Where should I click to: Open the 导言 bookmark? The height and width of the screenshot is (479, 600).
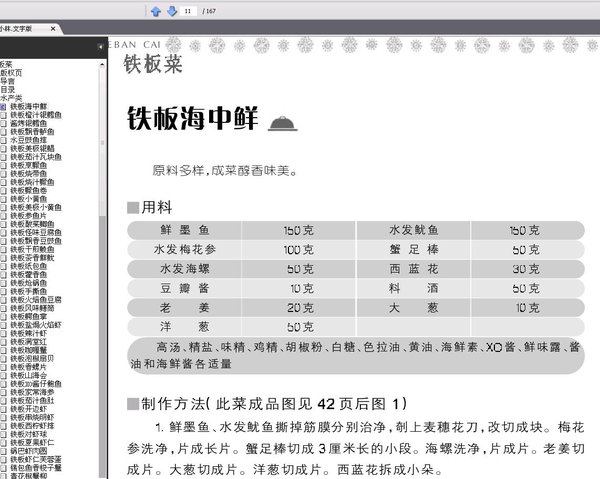point(7,81)
